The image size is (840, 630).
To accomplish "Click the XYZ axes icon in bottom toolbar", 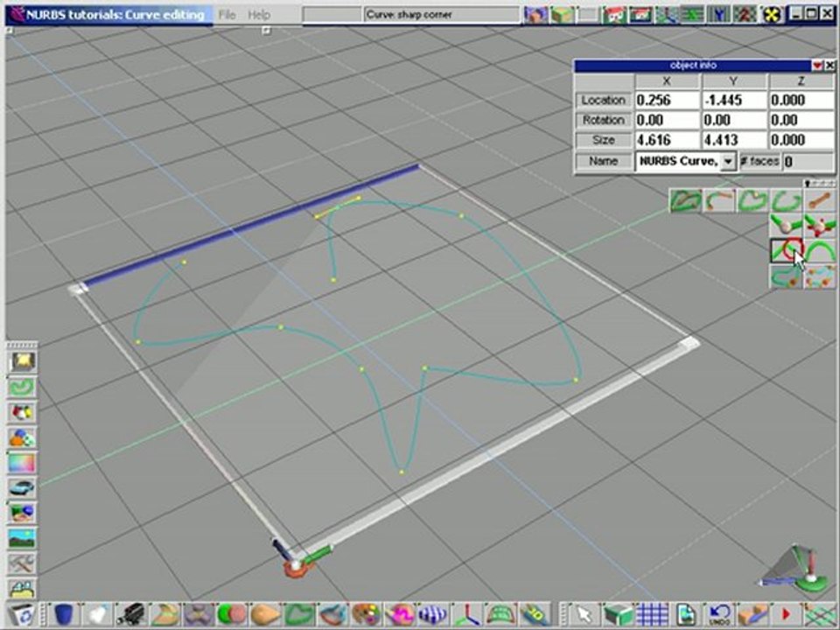I will click(x=466, y=614).
